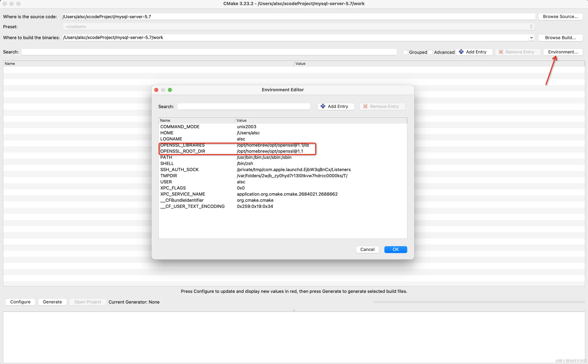Open the Preset custom dropdown
588x364 pixels.
pyautogui.click(x=298, y=26)
